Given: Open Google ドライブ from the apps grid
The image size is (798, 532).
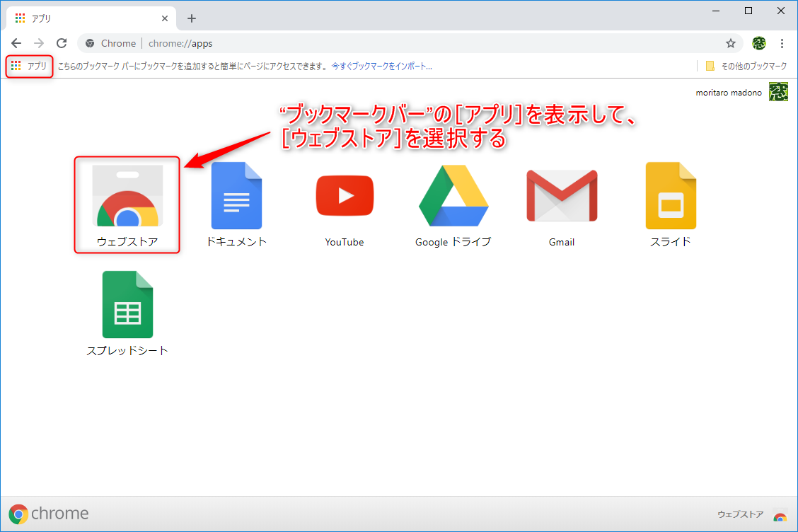Looking at the screenshot, I should (453, 196).
